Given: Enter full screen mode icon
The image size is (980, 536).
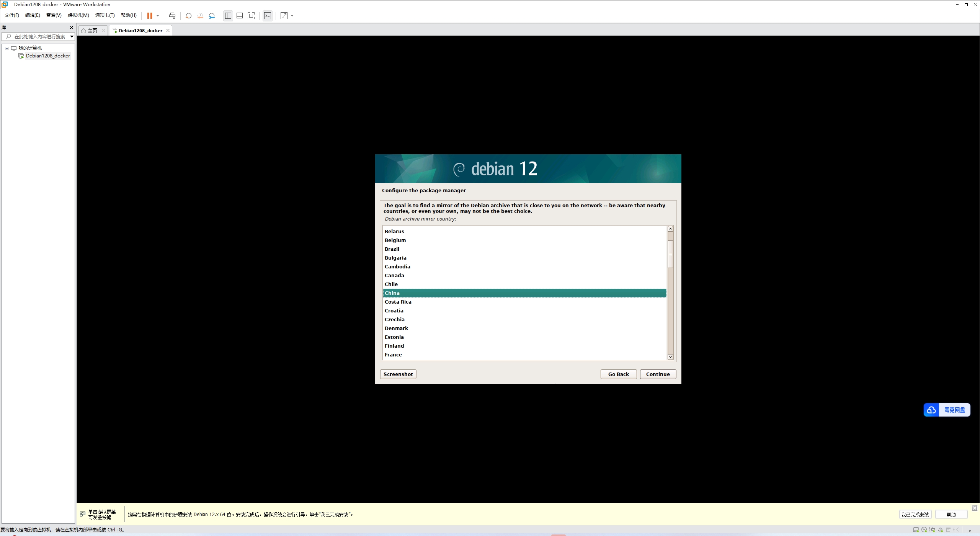Looking at the screenshot, I should point(251,16).
